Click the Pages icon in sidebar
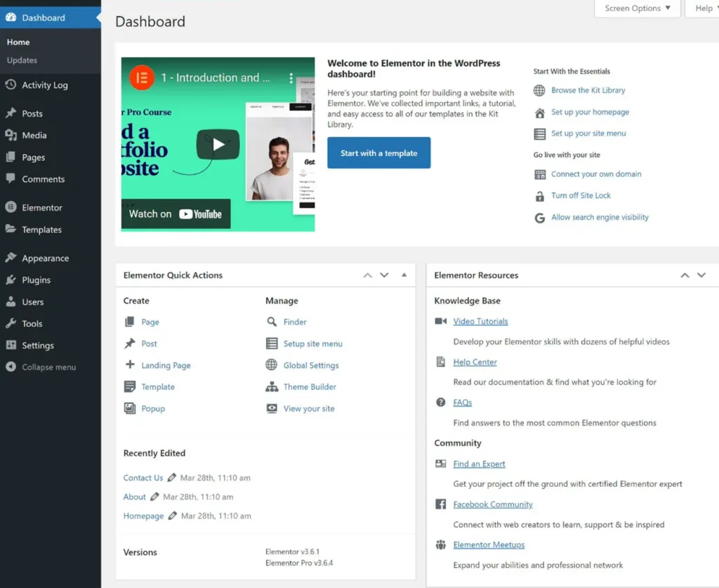Image resolution: width=719 pixels, height=588 pixels. 11,157
